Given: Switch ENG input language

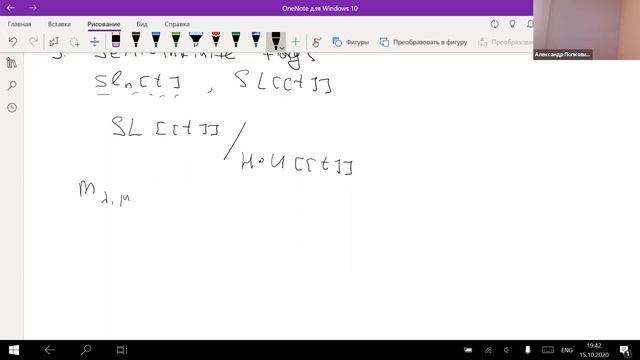Looking at the screenshot, I should (x=567, y=350).
